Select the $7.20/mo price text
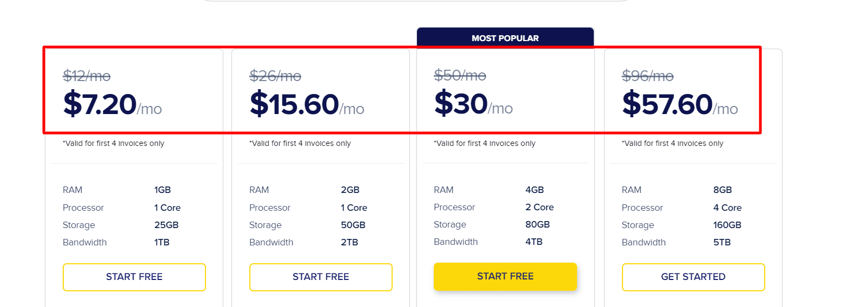Viewport: 868px width, 307px height. click(112, 104)
